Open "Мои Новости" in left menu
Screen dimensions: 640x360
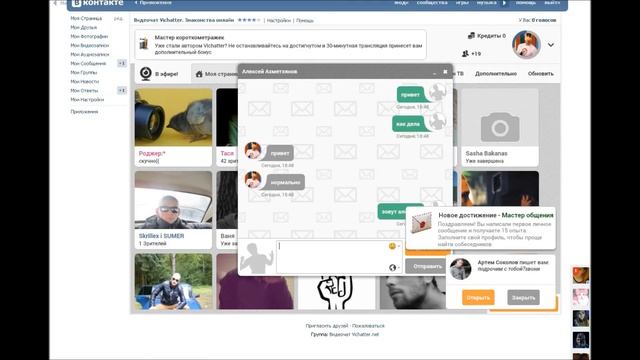point(84,81)
